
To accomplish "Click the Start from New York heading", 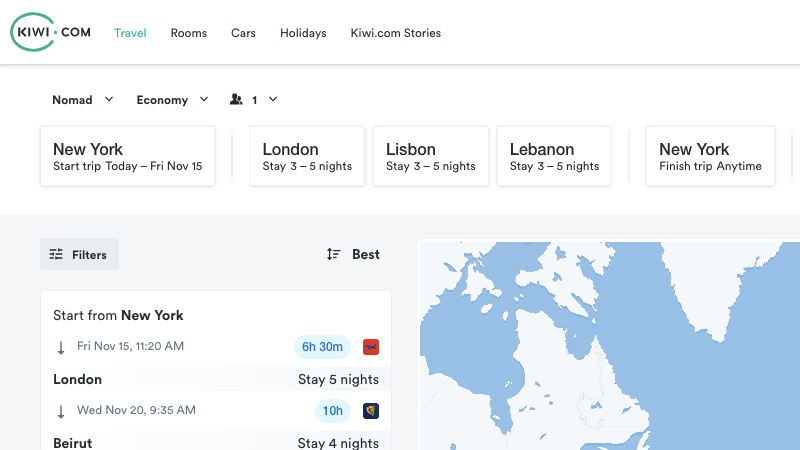I will 118,315.
